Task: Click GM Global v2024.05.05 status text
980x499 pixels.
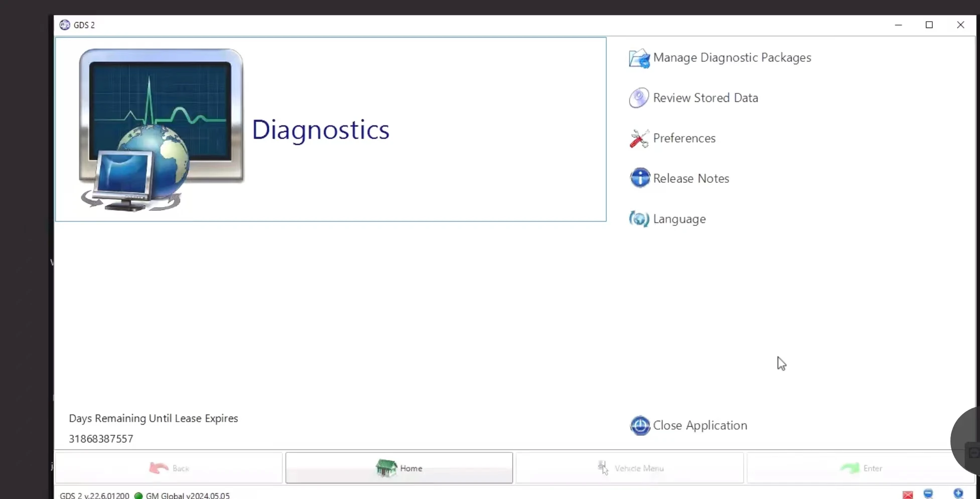Action: 188,495
